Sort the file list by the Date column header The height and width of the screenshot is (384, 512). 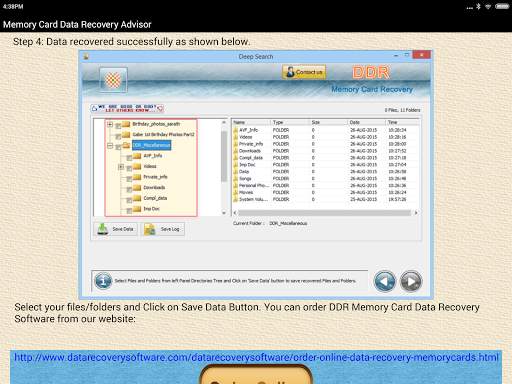pos(366,122)
